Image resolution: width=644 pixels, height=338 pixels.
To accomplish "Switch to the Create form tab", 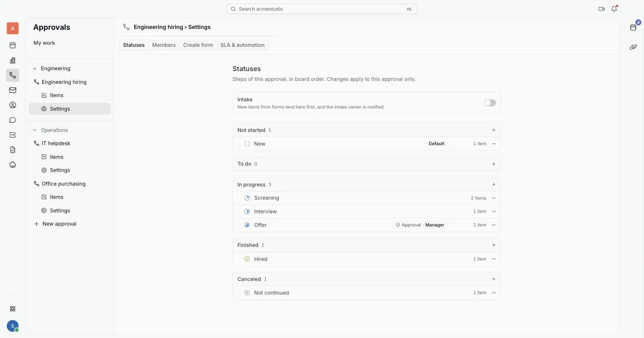I will pos(198,45).
